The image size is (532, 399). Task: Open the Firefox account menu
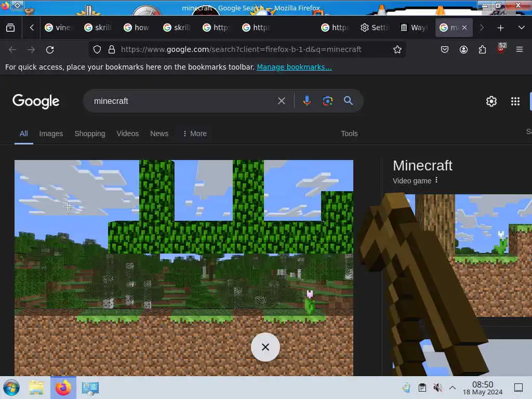(x=463, y=49)
